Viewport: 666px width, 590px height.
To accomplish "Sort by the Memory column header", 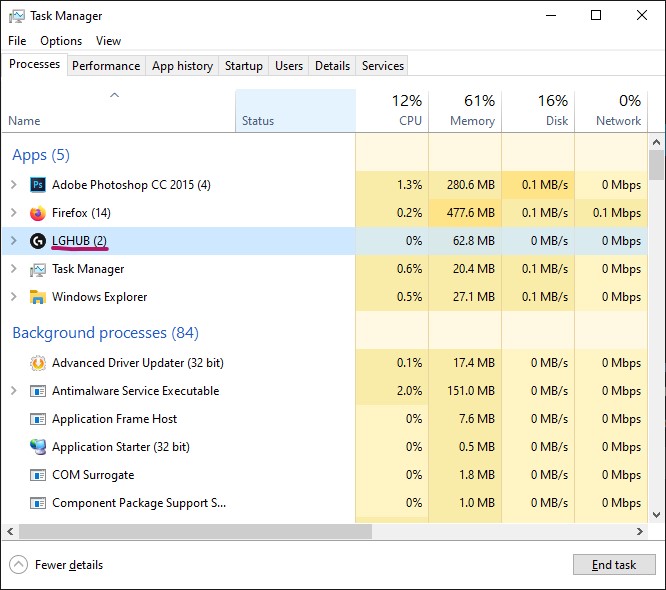I will [465, 111].
